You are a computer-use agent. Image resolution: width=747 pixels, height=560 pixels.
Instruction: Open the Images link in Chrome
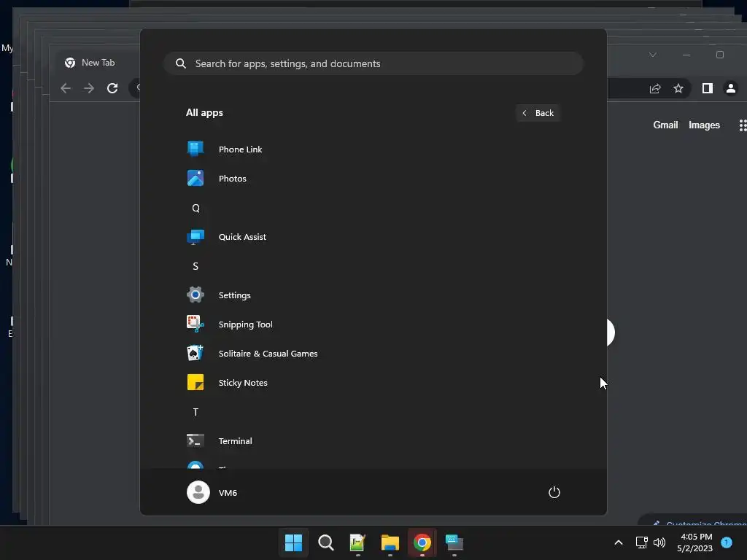coord(704,125)
